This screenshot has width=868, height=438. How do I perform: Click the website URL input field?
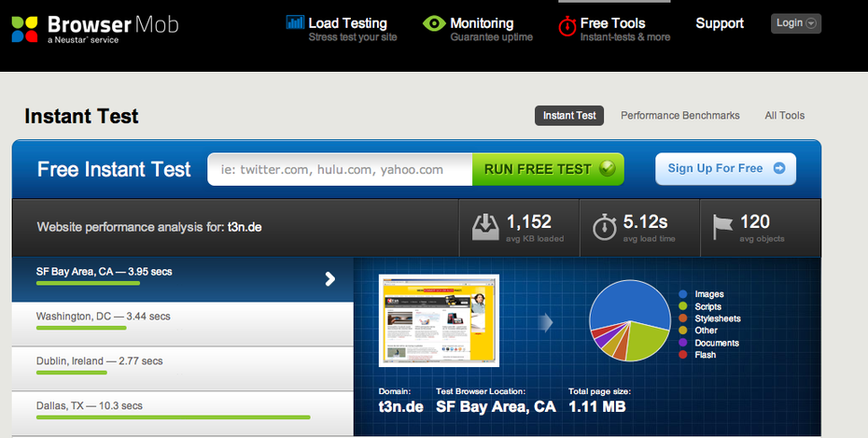(x=340, y=170)
